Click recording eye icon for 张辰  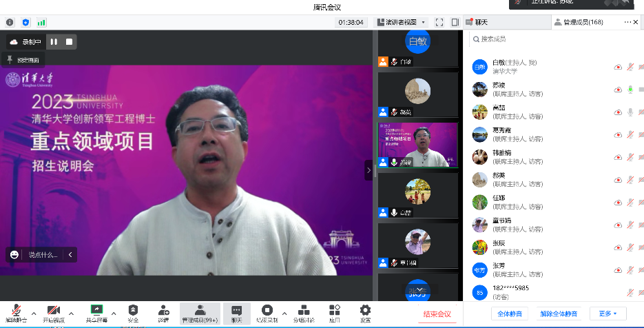pos(618,247)
